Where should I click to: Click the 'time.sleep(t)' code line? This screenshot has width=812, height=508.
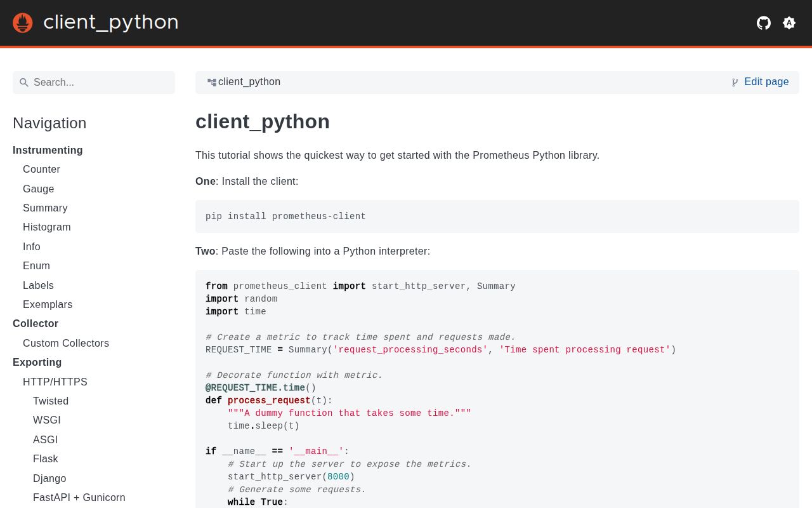pos(263,426)
